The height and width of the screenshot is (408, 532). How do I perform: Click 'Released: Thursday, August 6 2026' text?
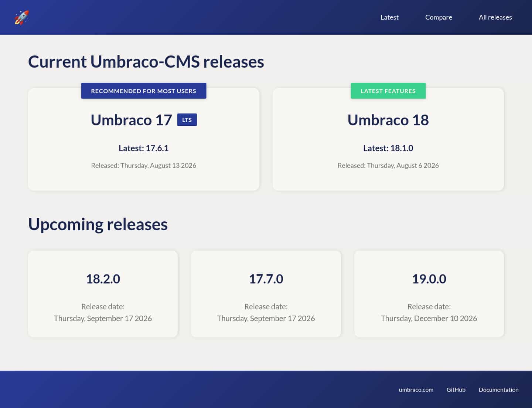tap(388, 166)
